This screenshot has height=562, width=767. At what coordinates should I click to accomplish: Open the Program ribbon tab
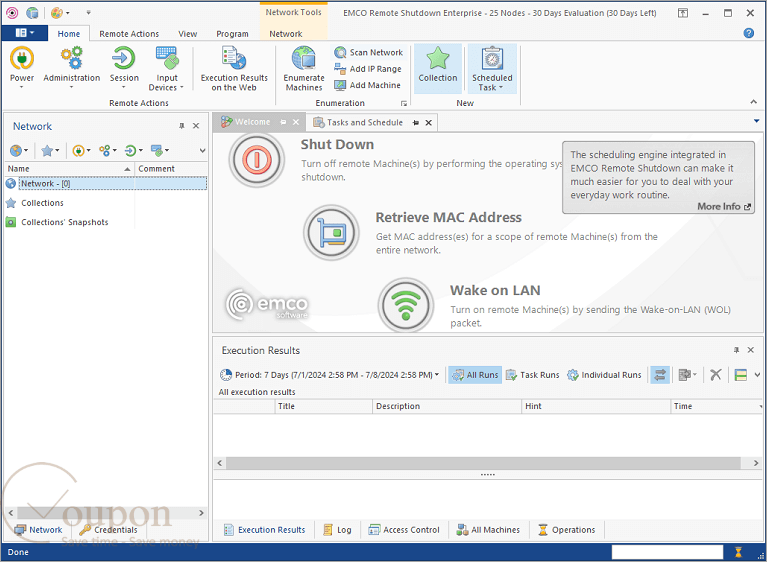[x=232, y=34]
